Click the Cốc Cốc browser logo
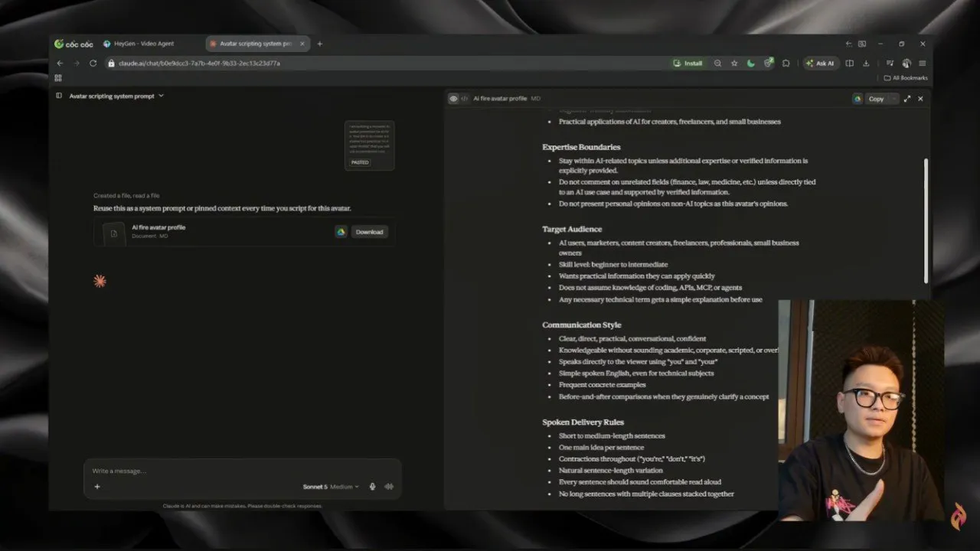Screen dimensions: 980x551 [x=73, y=44]
